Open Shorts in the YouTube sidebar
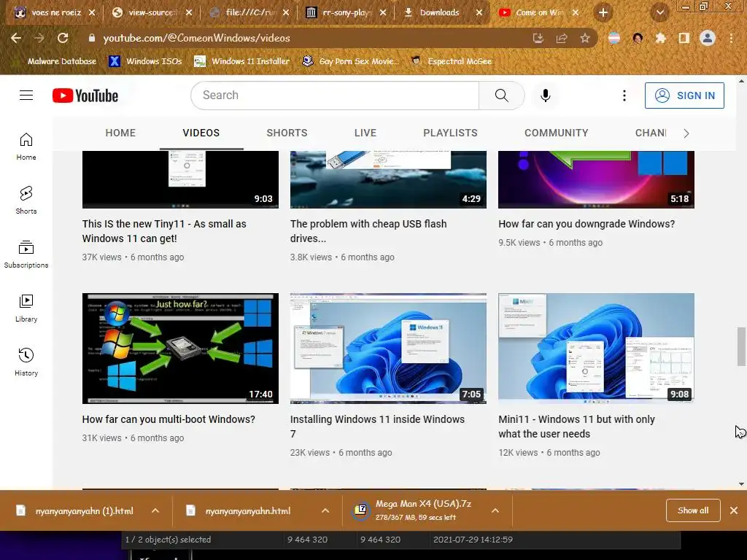This screenshot has width=747, height=560. point(26,200)
